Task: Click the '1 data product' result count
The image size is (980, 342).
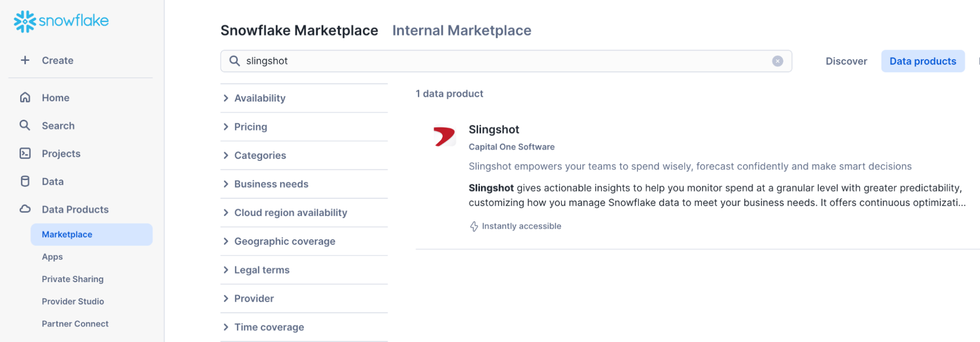Action: click(x=450, y=94)
